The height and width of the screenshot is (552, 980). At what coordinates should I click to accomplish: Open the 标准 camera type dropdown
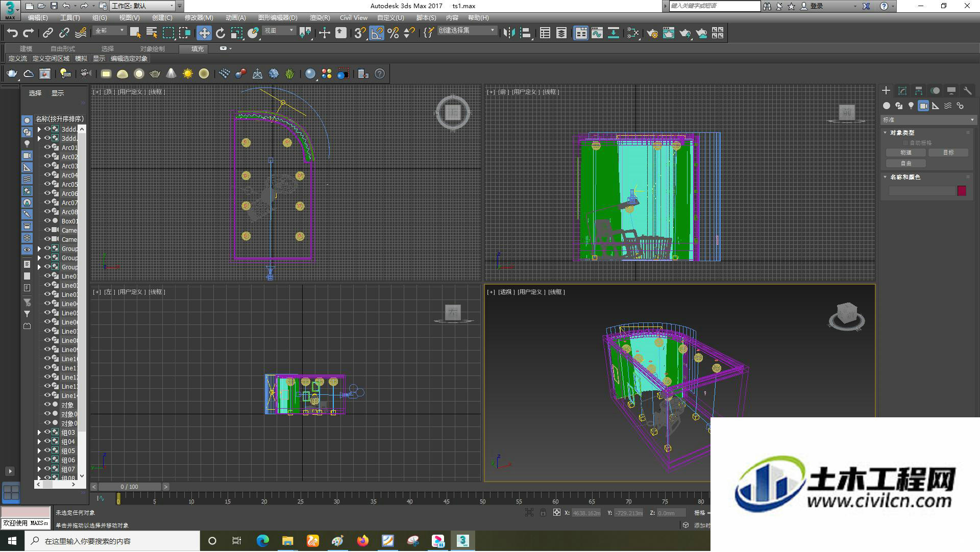928,120
